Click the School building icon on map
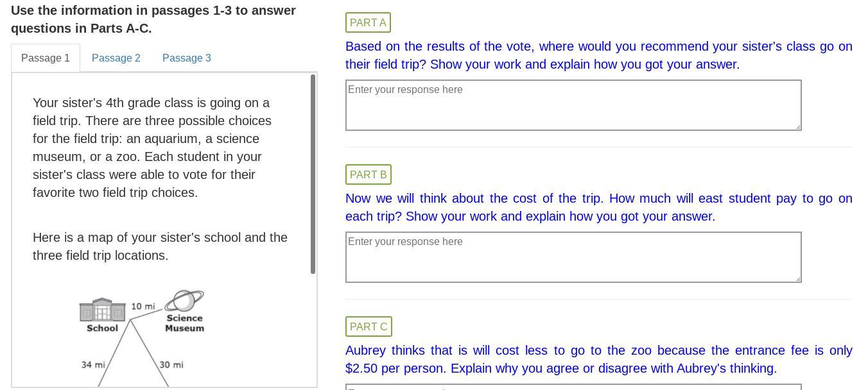The image size is (868, 390). tap(102, 310)
